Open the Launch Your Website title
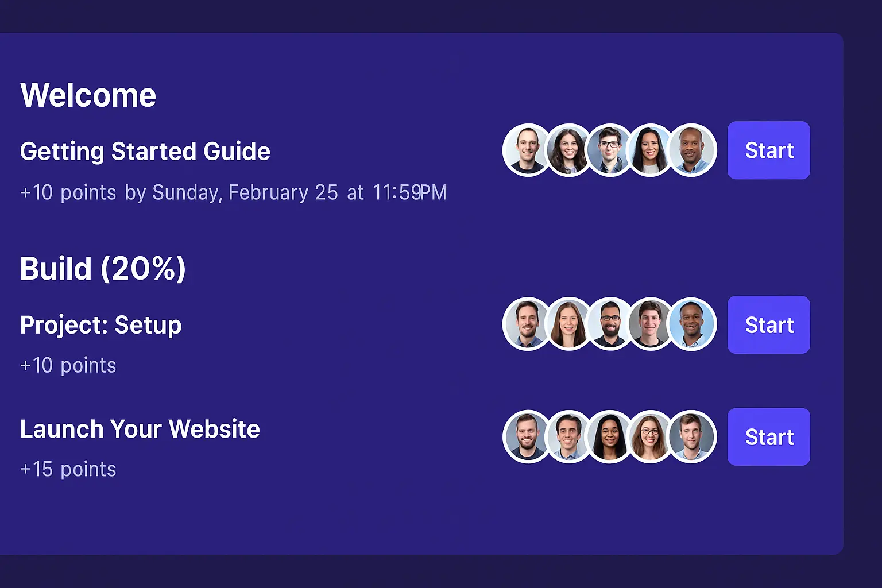 pos(140,429)
